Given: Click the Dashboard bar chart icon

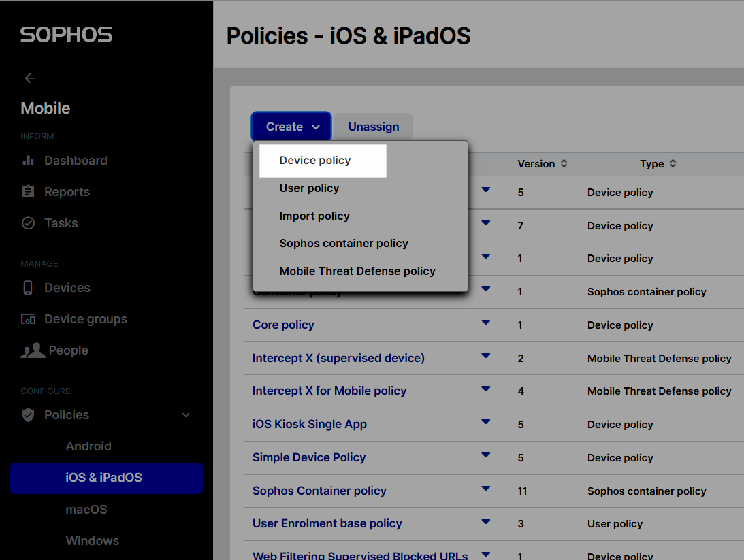Looking at the screenshot, I should [x=28, y=161].
